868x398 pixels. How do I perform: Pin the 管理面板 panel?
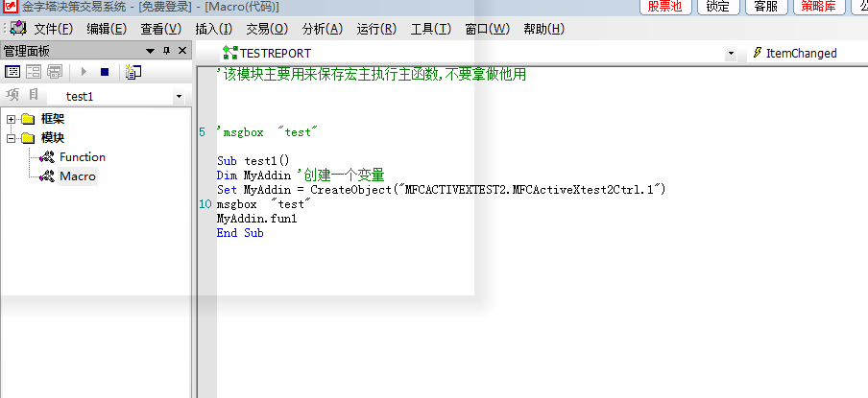[x=167, y=51]
